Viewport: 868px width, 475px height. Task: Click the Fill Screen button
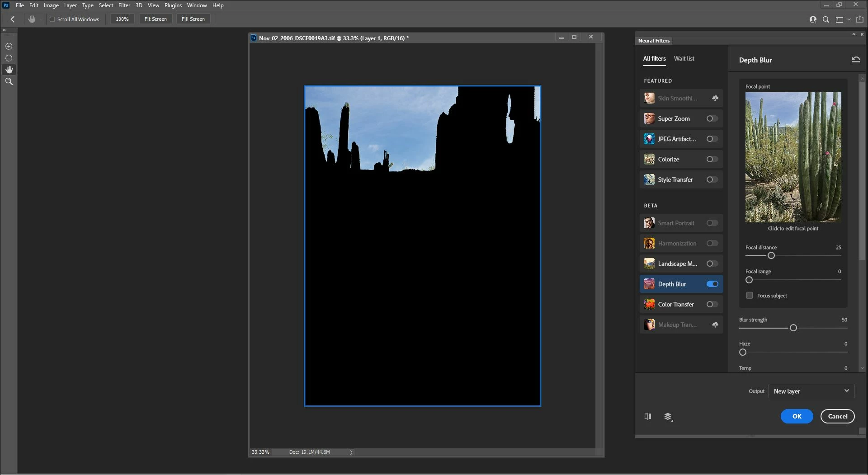[x=193, y=19]
